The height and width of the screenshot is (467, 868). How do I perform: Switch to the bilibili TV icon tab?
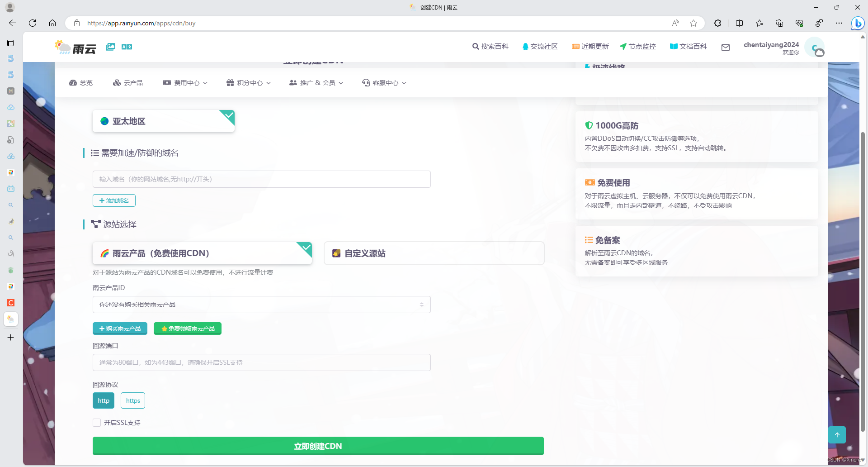click(x=11, y=189)
